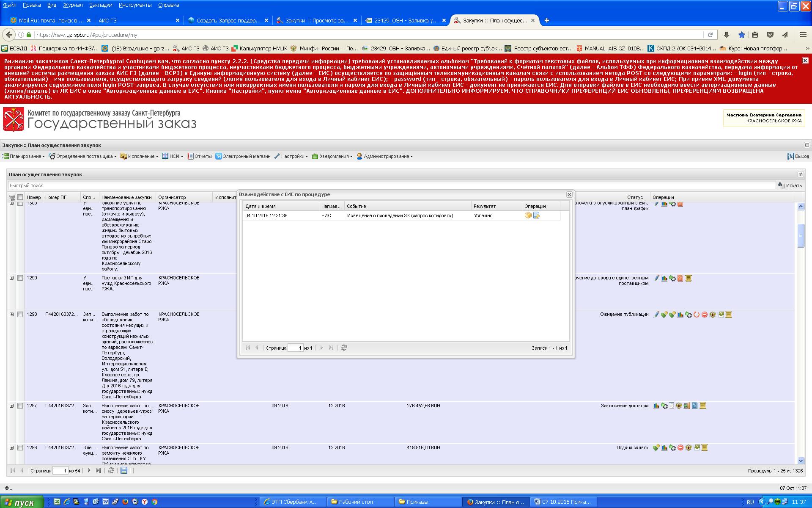Expand row 1299 with plus icon
The image size is (812, 508).
click(x=12, y=278)
